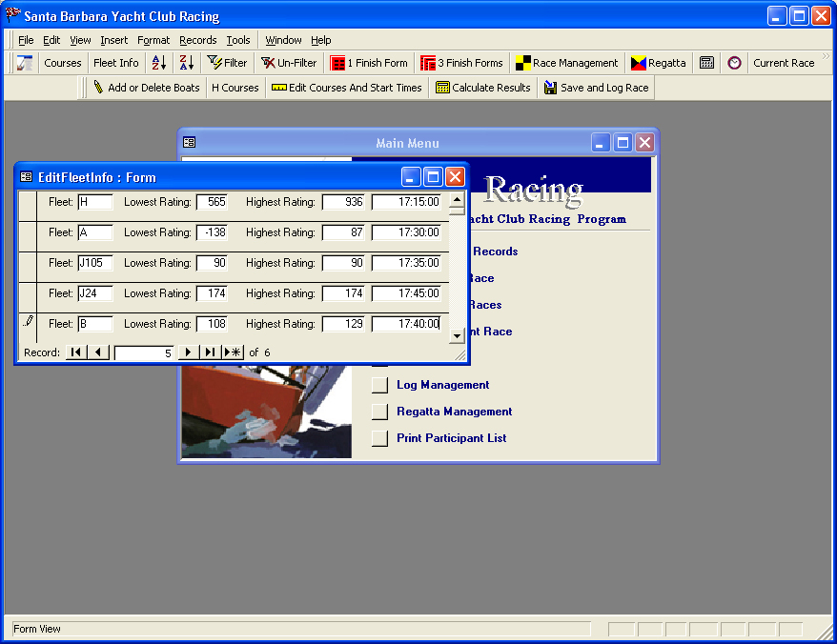The width and height of the screenshot is (837, 644).
Task: Click the Log Management label
Action: pos(442,385)
